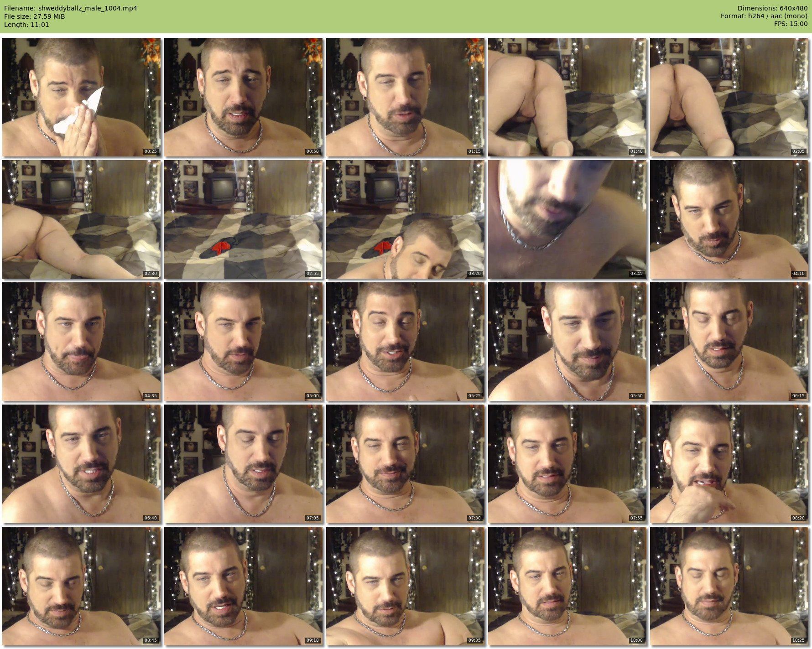Open the thumbnail stamped 08:20

(x=729, y=464)
